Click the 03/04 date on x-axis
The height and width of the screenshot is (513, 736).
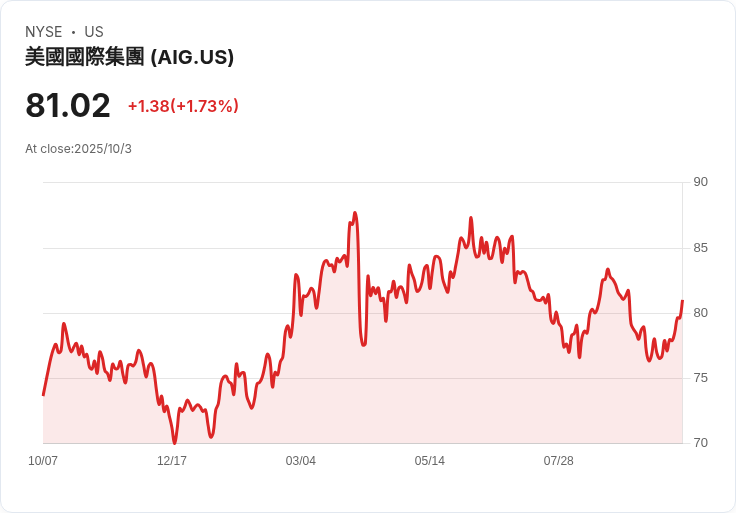301,461
